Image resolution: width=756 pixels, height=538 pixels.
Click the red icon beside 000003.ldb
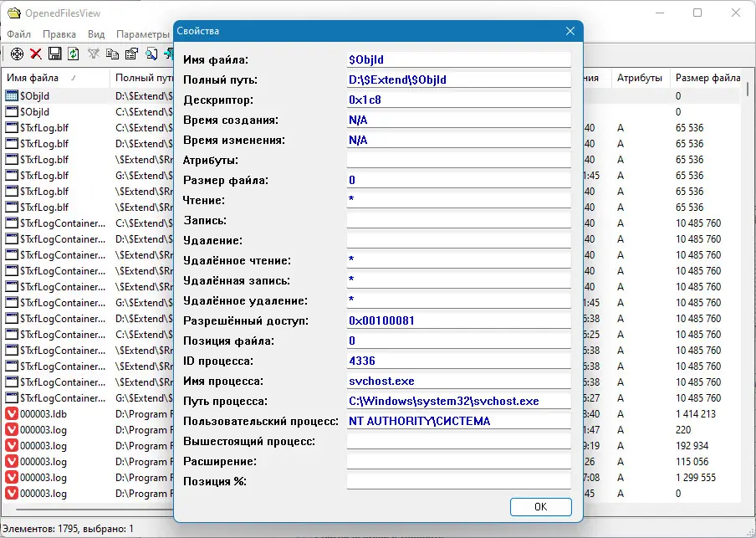coord(12,413)
